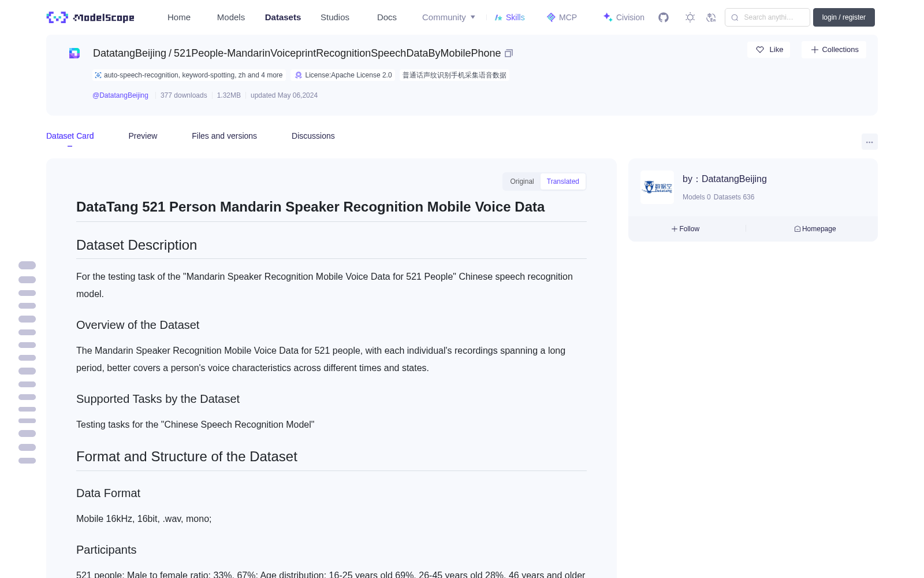Image resolution: width=924 pixels, height=578 pixels.
Task: Click the login / register button
Action: coord(844,17)
